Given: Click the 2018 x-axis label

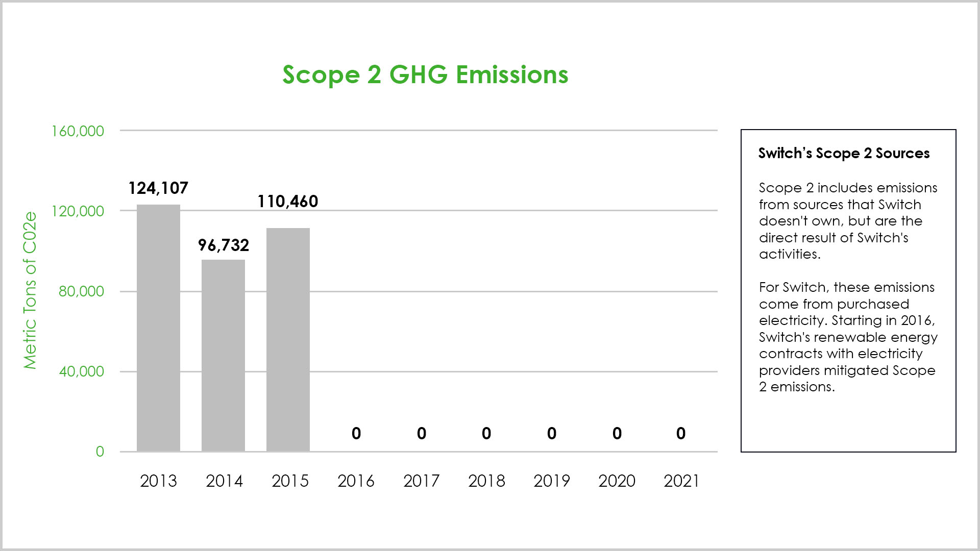Looking at the screenshot, I should coord(486,481).
